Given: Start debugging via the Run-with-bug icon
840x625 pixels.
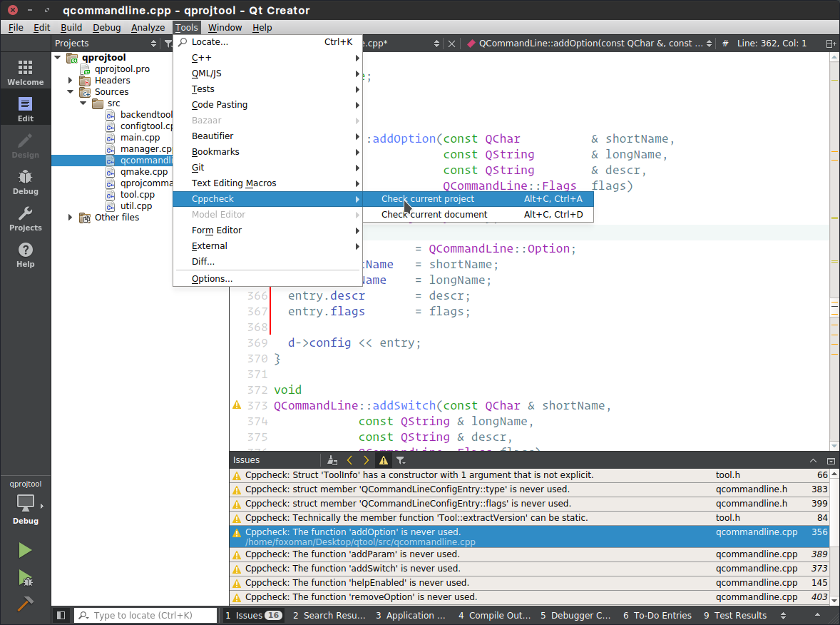Looking at the screenshot, I should coord(25,578).
